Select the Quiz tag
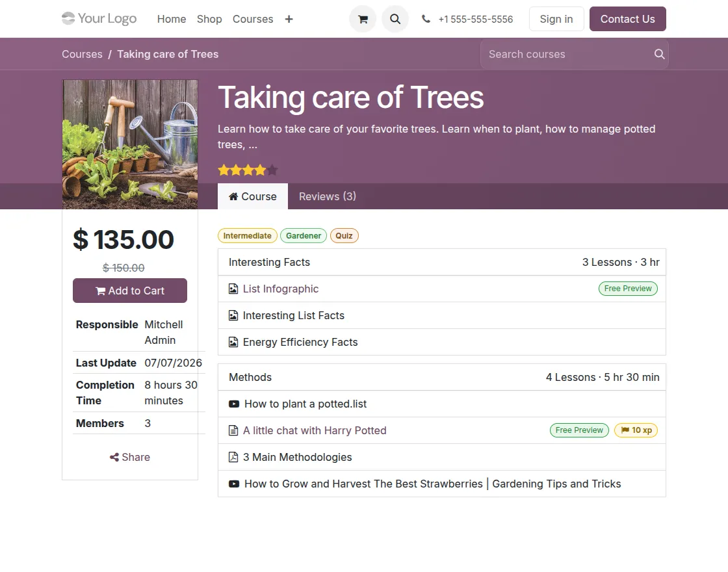Viewport: 728px width, 572px height. [x=344, y=236]
